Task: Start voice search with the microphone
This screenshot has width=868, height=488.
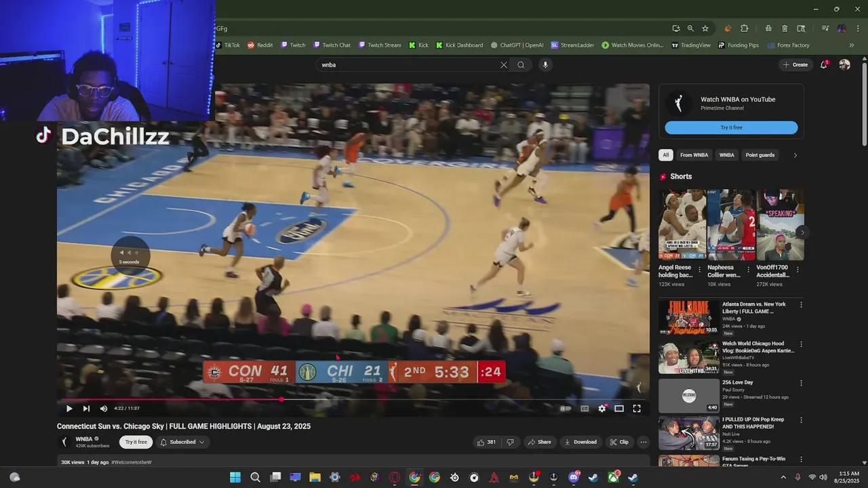Action: pyautogui.click(x=545, y=65)
